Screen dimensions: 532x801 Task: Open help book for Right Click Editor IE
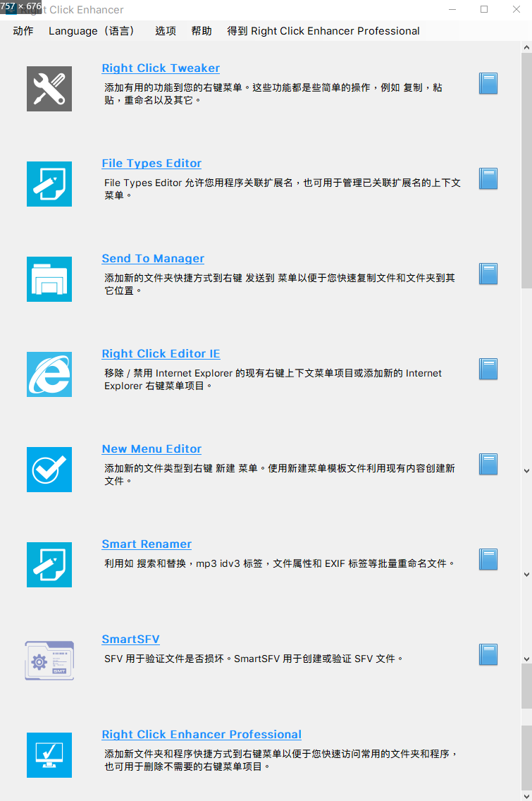[488, 369]
